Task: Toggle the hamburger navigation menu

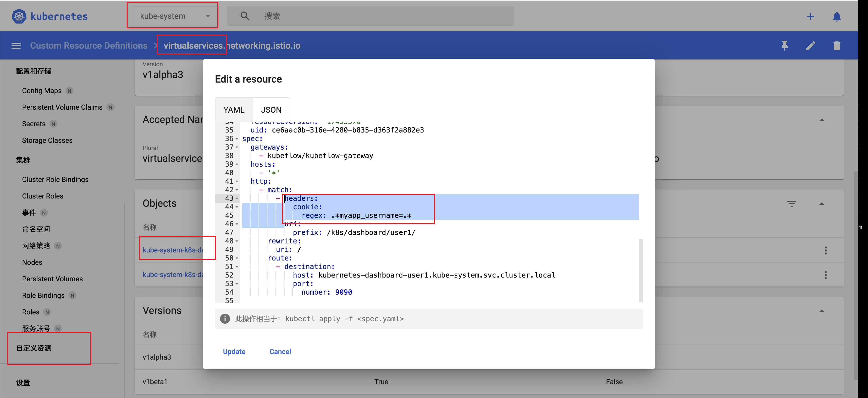Action: (x=16, y=45)
